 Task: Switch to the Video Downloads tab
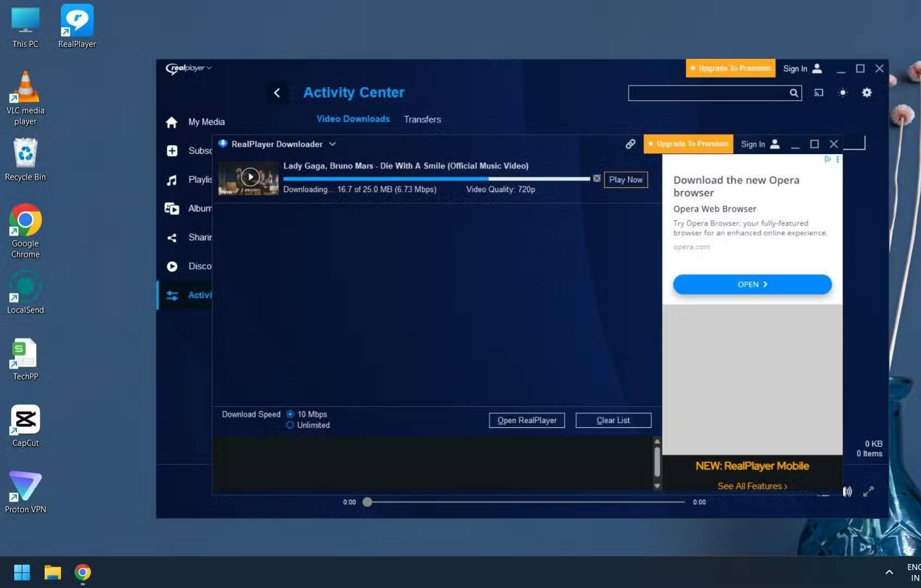[353, 119]
